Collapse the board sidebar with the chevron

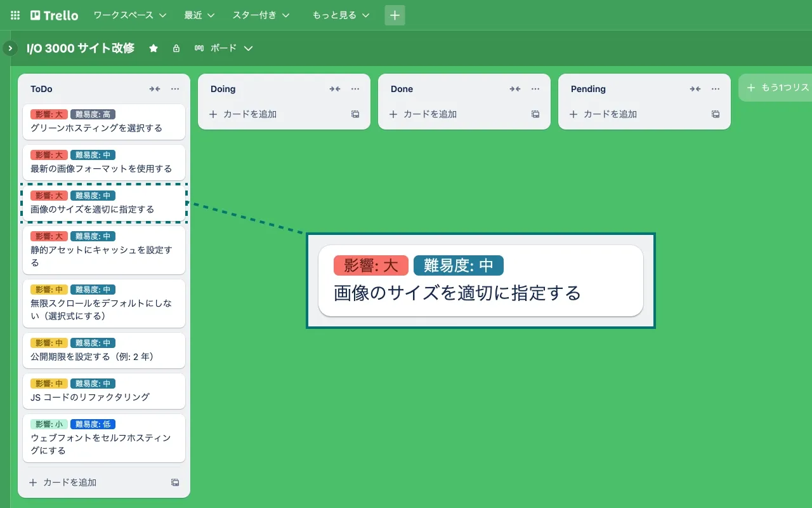(10, 48)
